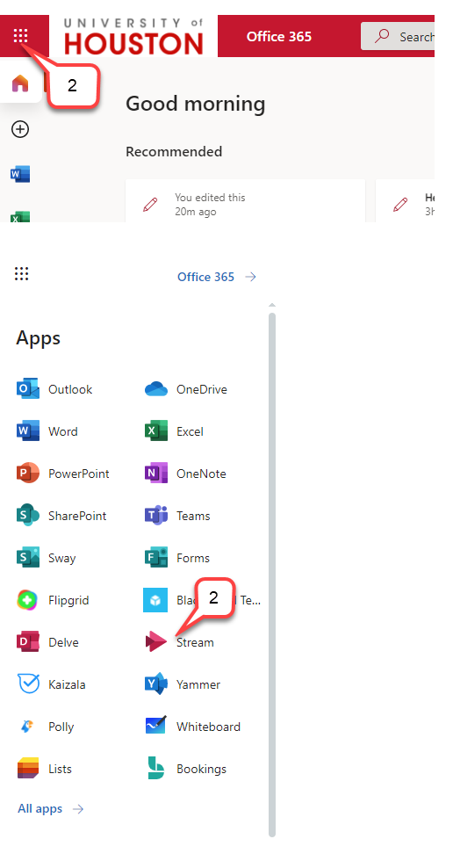Open Word from the left sidebar
Image resolution: width=453 pixels, height=868 pixels.
click(x=20, y=174)
